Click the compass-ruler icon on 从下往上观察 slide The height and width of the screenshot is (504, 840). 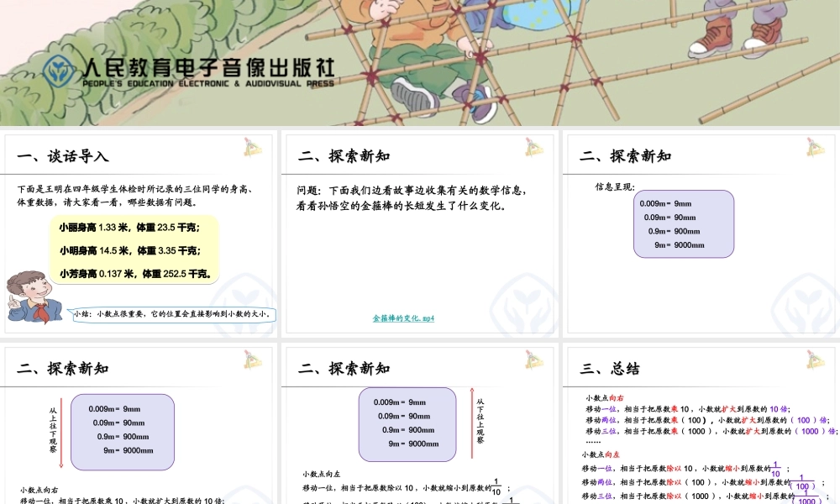[534, 360]
